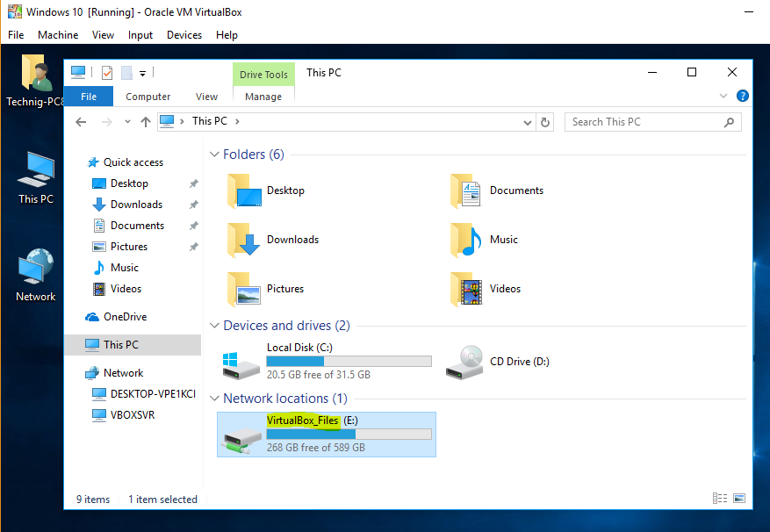Switch to details view in status bar
Screen dimensions: 770x532
point(720,499)
